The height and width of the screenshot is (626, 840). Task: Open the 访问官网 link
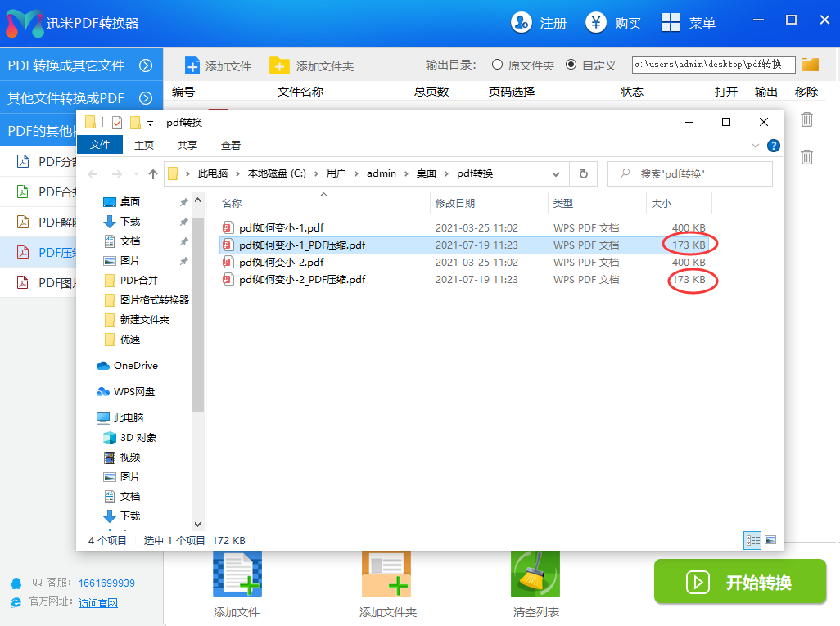coord(98,603)
